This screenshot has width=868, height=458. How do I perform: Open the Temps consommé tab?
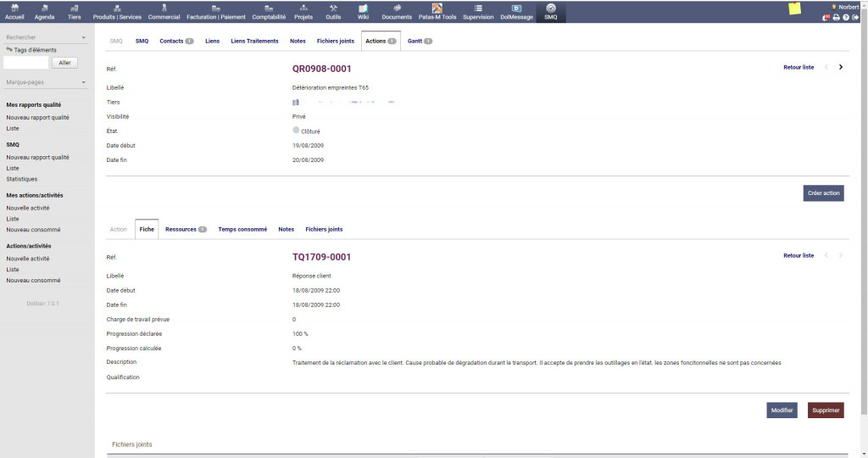(242, 229)
